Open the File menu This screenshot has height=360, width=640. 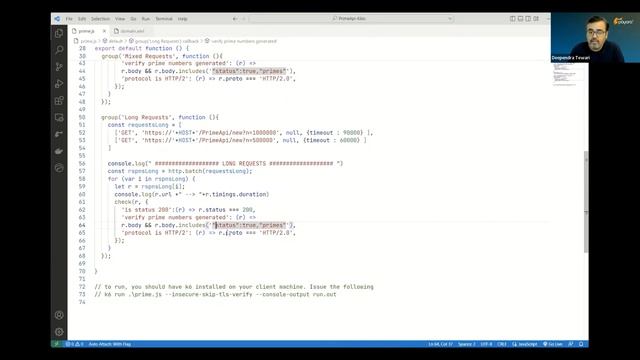pos(69,19)
